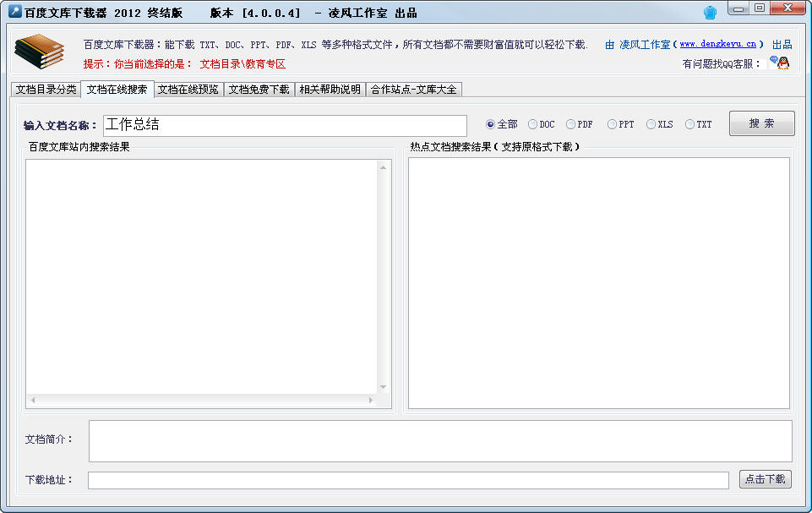Click the 热点文档搜索结果 results pane
The width and height of the screenshot is (812, 513).
(x=598, y=283)
